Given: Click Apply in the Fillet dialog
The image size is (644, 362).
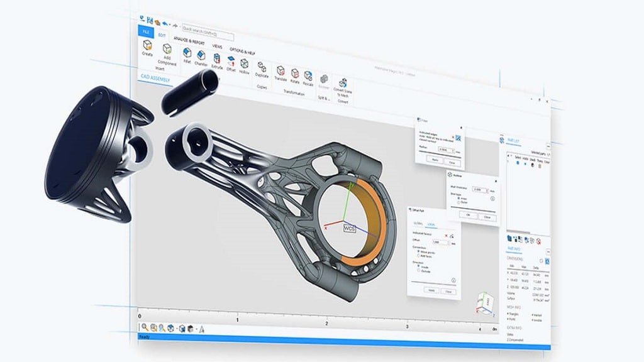Looking at the screenshot, I should (x=435, y=158).
